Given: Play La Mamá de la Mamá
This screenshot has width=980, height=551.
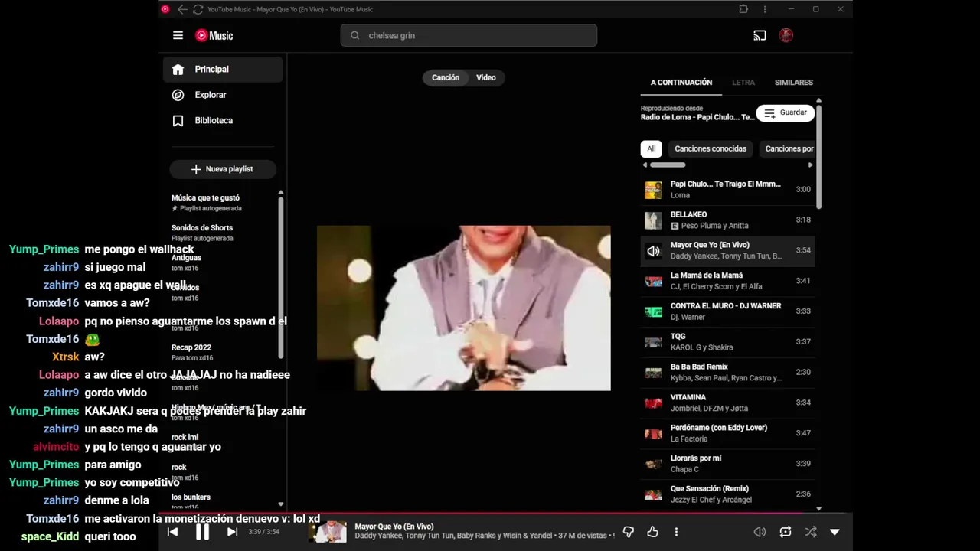Looking at the screenshot, I should (727, 281).
